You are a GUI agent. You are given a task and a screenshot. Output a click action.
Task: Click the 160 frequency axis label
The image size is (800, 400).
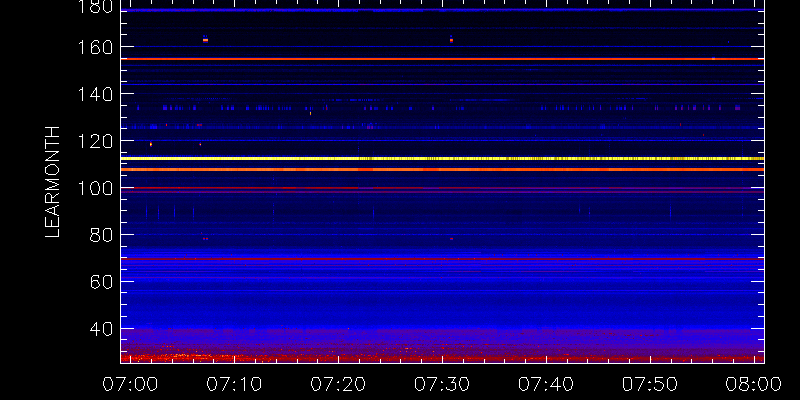pyautogui.click(x=97, y=46)
